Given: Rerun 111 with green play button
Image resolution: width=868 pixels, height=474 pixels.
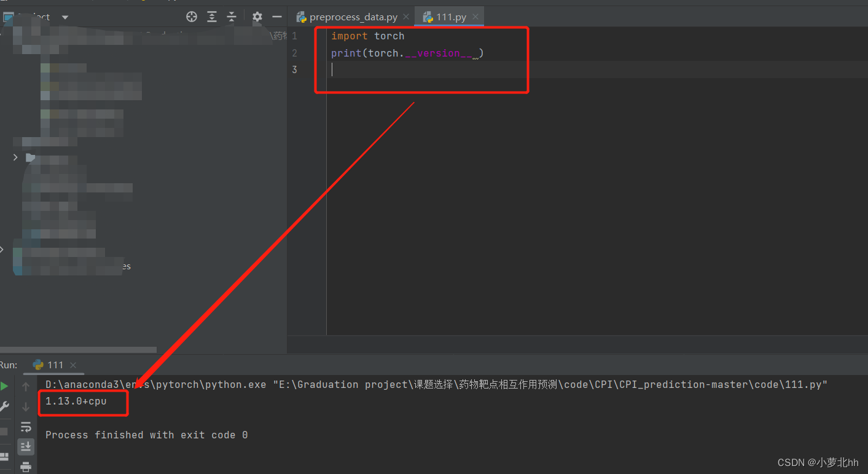Looking at the screenshot, I should click(5, 386).
